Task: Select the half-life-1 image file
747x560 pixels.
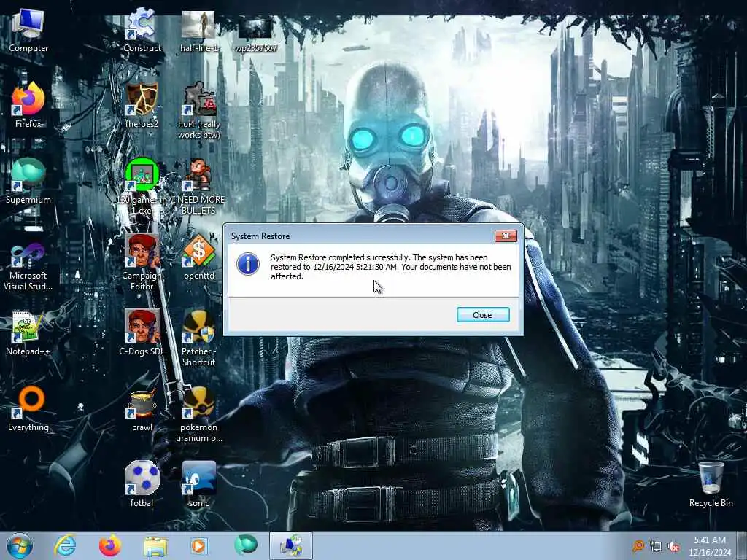Action: pos(198,31)
